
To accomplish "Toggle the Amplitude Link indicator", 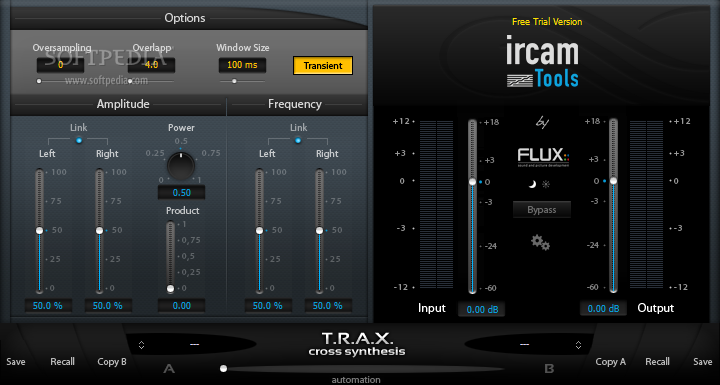I will click(79, 140).
